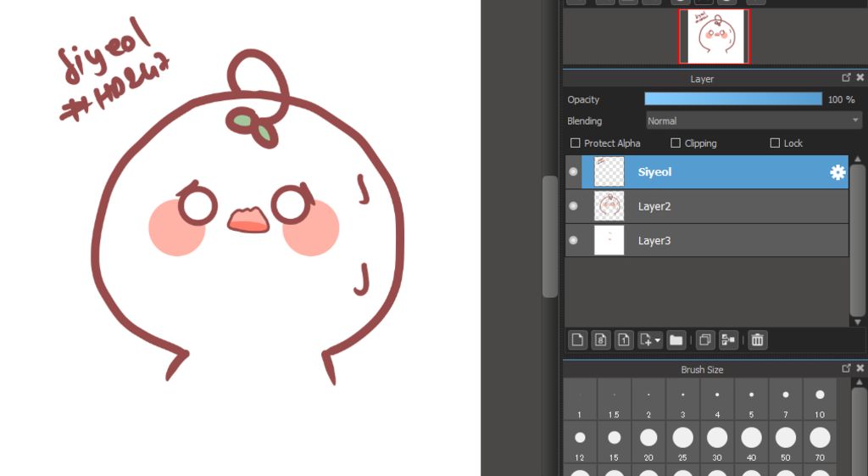Select brush size 1

580,399
